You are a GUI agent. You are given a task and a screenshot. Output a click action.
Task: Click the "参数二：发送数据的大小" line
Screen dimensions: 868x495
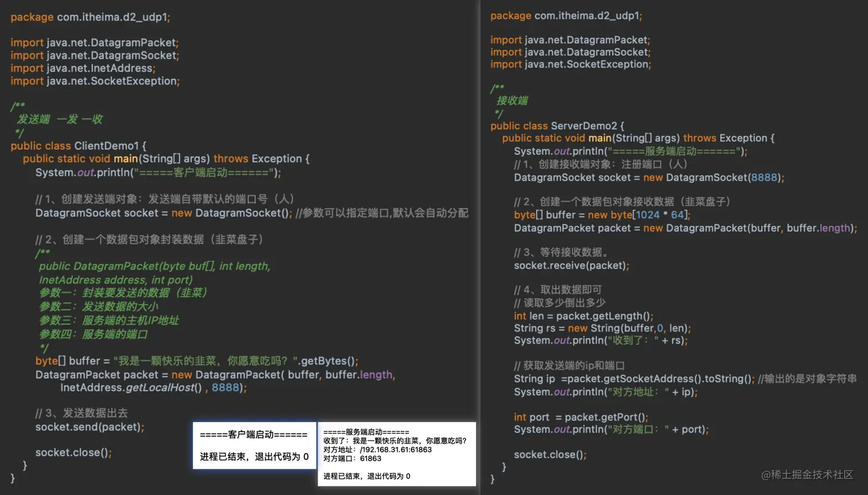pyautogui.click(x=98, y=306)
